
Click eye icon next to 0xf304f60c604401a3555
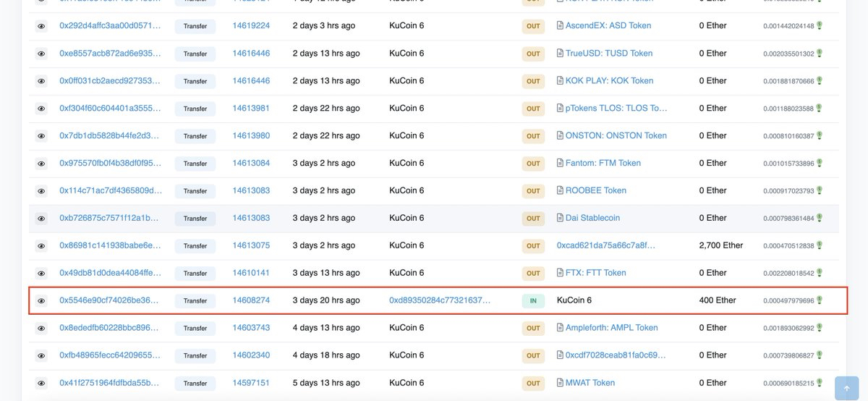41,109
